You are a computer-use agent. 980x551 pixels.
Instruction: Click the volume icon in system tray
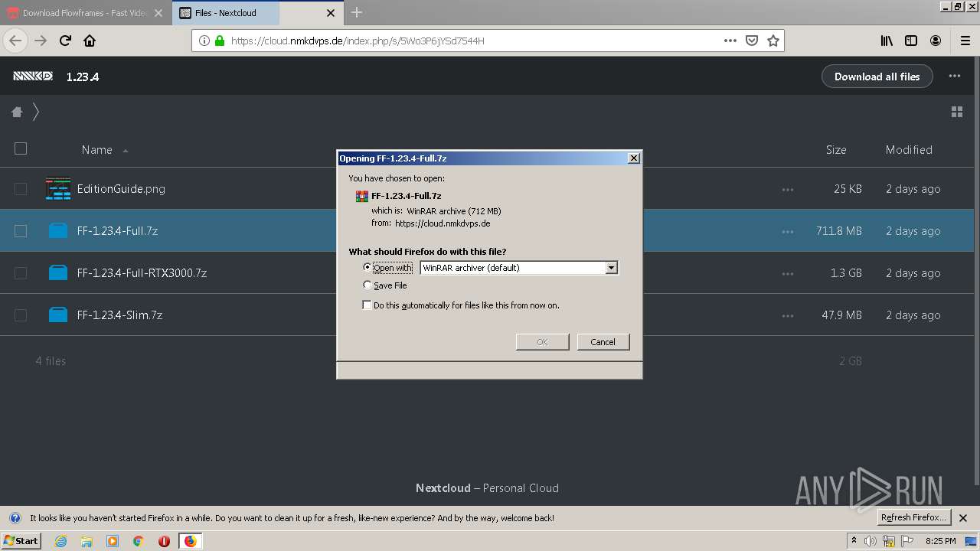pyautogui.click(x=871, y=541)
